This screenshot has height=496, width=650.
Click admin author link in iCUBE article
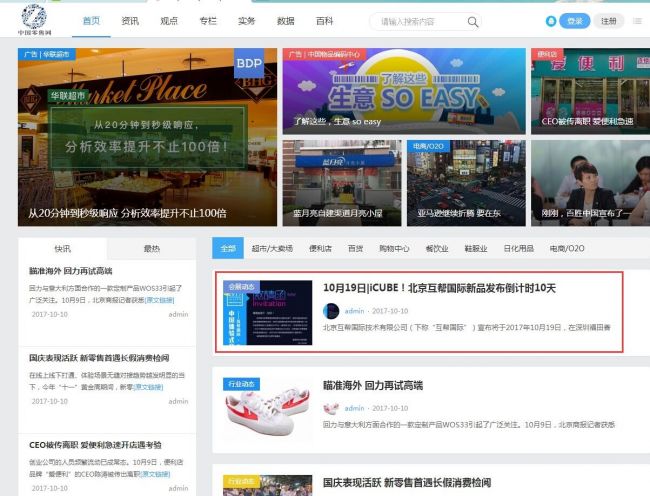(x=354, y=311)
